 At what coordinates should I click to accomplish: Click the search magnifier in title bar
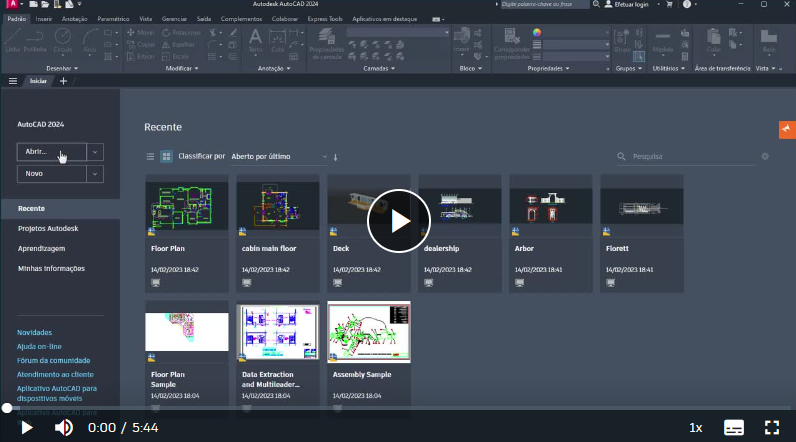coord(596,4)
